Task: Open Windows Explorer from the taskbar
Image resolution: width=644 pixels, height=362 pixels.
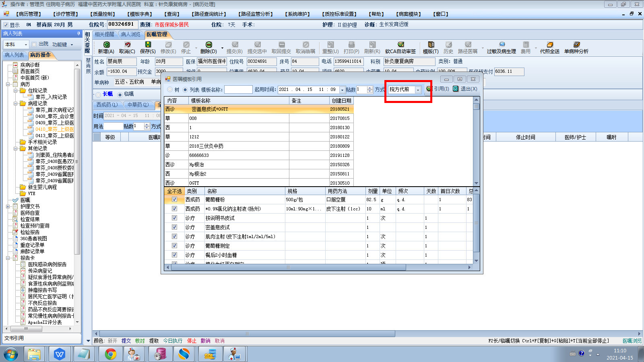Action: [x=34, y=354]
